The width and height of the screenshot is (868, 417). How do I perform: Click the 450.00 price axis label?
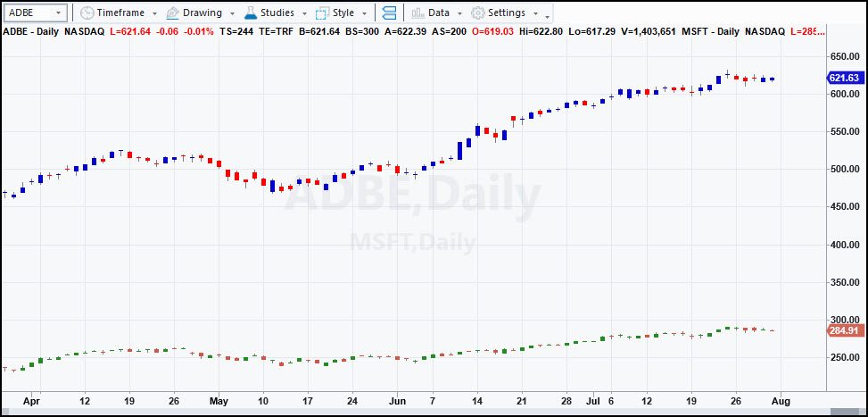coord(844,207)
